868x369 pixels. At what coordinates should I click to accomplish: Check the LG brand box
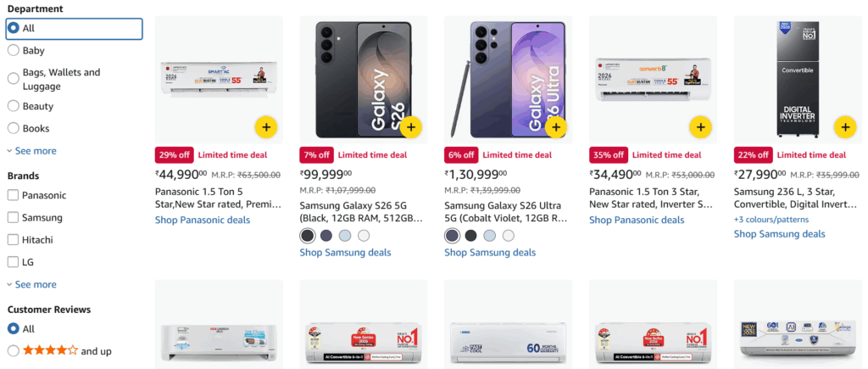[x=14, y=262]
